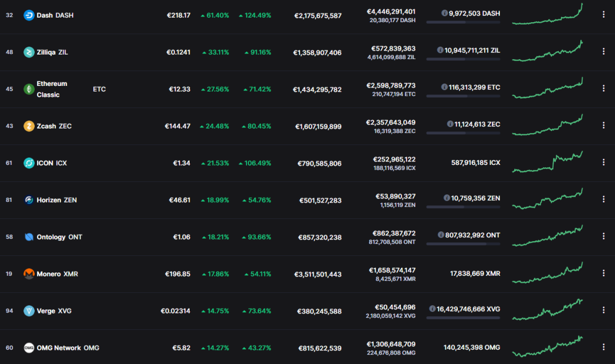Click the Ethereum Classic logo icon

click(x=29, y=89)
